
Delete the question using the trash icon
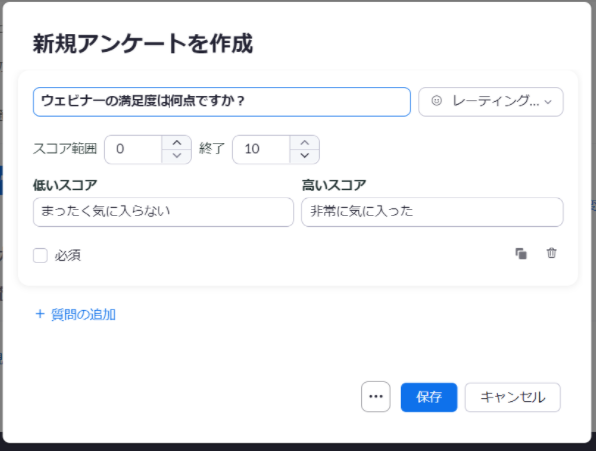coord(551,253)
